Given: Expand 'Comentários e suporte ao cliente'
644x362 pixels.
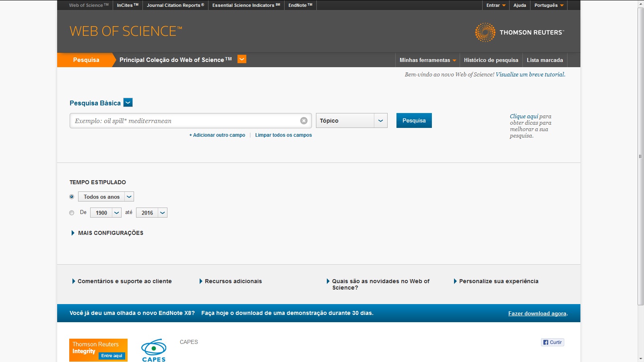Looking at the screenshot, I should [122, 281].
